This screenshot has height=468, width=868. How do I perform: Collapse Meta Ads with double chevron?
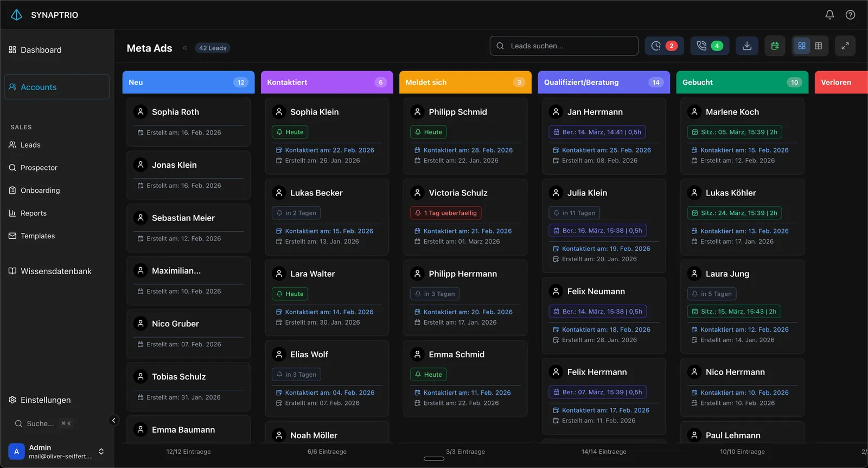[x=184, y=48]
